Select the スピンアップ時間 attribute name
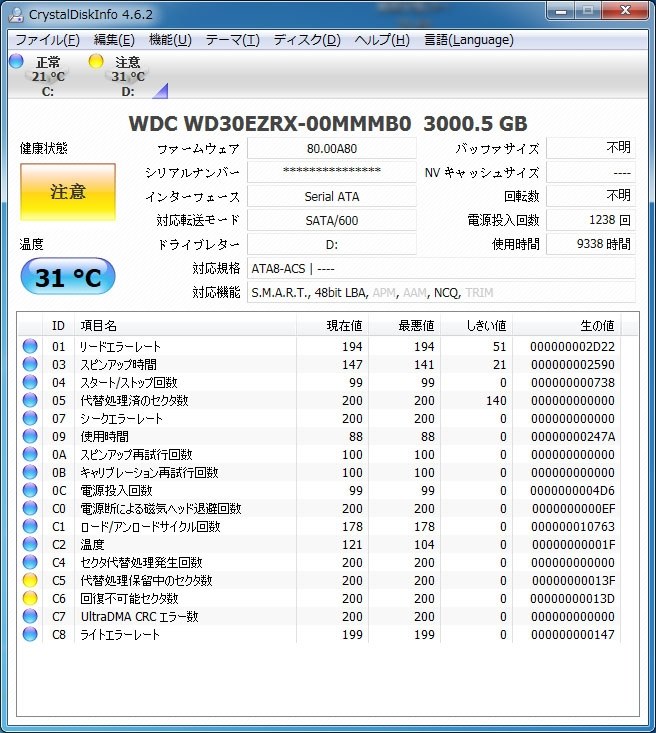The width and height of the screenshot is (656, 733). [x=118, y=365]
